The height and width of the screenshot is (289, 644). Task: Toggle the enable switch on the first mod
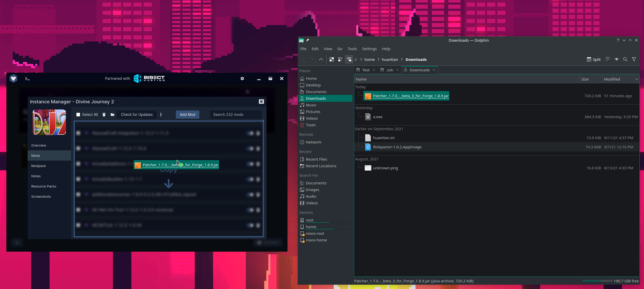click(251, 133)
